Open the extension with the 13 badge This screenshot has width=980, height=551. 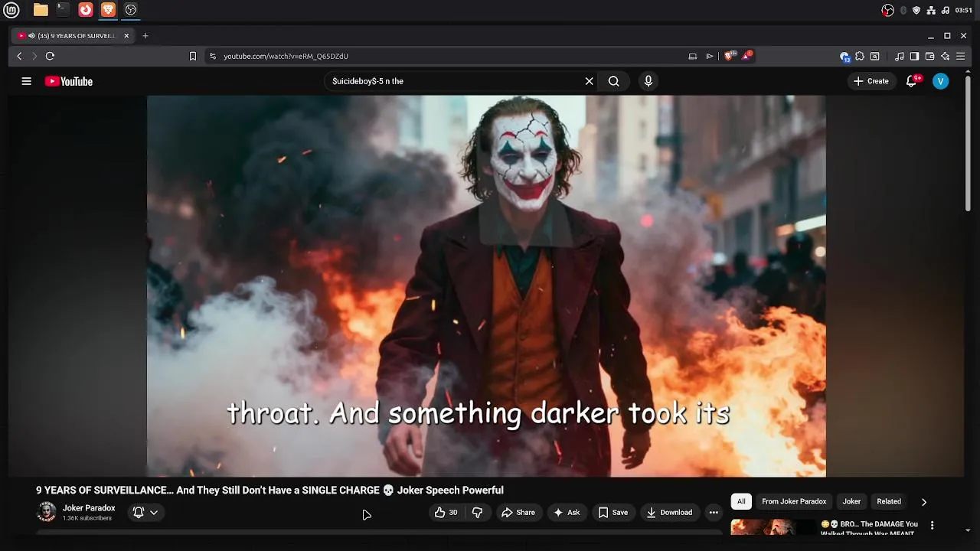844,56
